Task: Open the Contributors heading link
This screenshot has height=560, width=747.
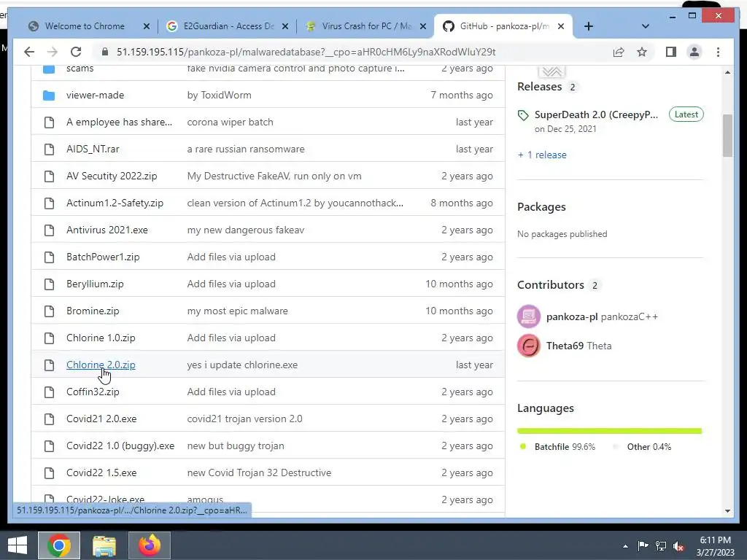Action: [550, 285]
